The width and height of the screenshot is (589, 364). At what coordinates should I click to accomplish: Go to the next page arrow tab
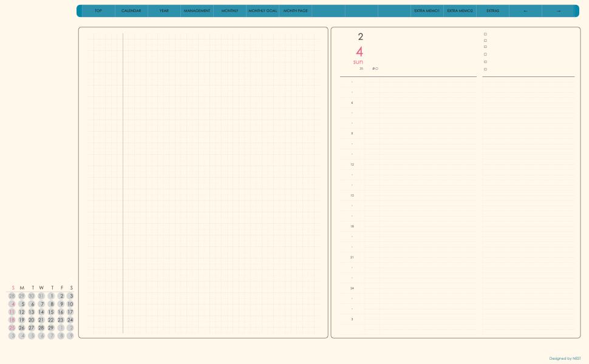coord(558,11)
